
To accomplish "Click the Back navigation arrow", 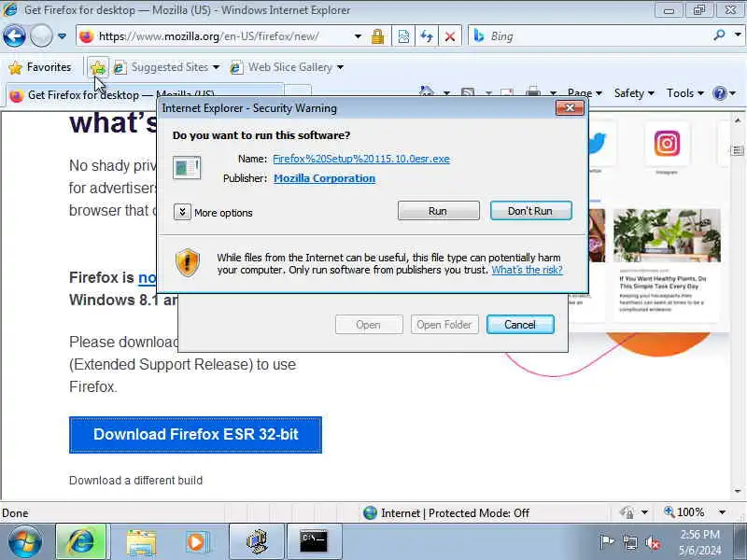I will (14, 36).
